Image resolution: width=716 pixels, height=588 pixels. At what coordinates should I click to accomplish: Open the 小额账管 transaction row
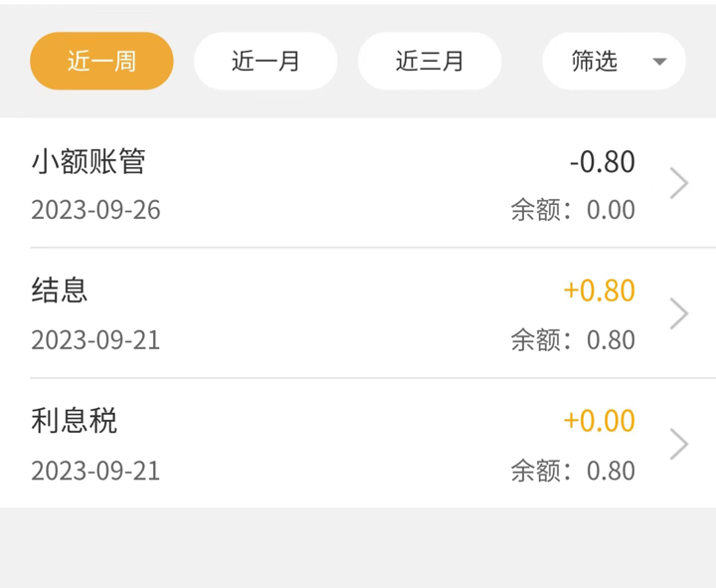click(x=358, y=183)
